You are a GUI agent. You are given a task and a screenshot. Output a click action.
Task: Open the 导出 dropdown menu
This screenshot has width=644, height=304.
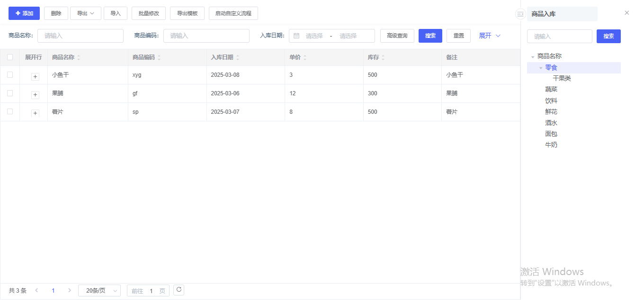[x=86, y=13]
